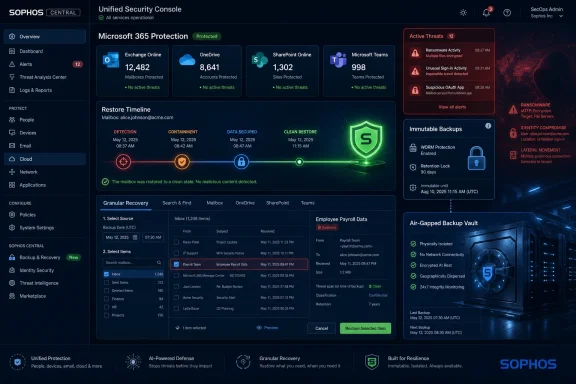Image resolution: width=576 pixels, height=384 pixels.
Task: Select the Acme Security Alert message row
Action: [x=239, y=298]
